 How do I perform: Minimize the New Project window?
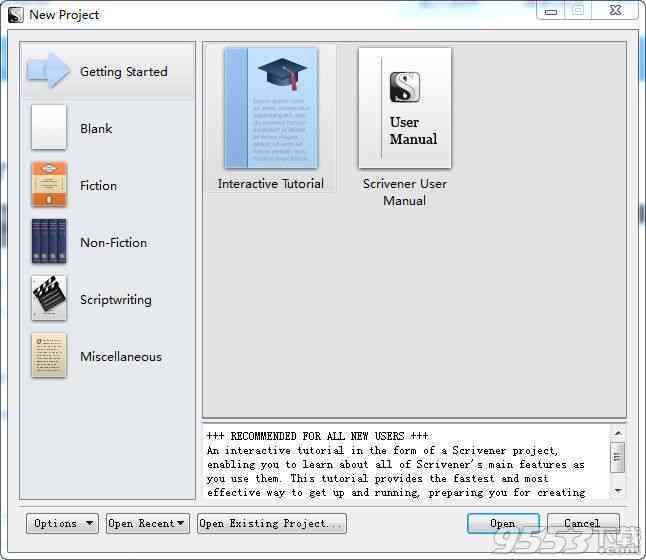551,12
